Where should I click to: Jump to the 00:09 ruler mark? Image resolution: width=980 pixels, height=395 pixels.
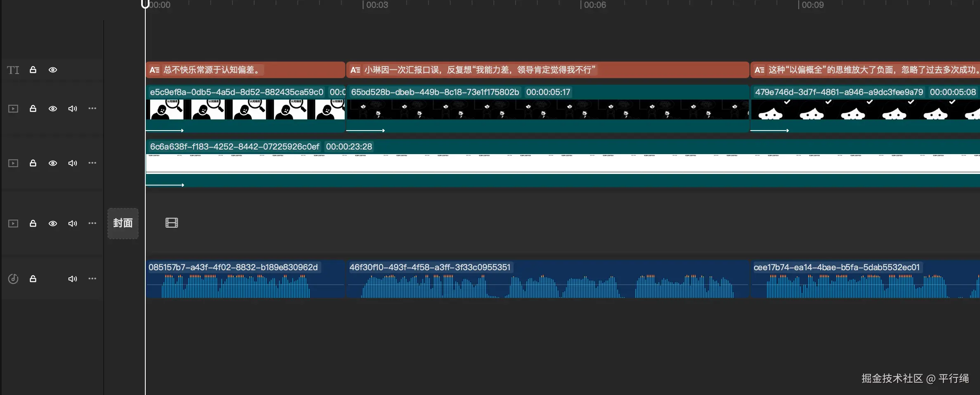[812, 5]
